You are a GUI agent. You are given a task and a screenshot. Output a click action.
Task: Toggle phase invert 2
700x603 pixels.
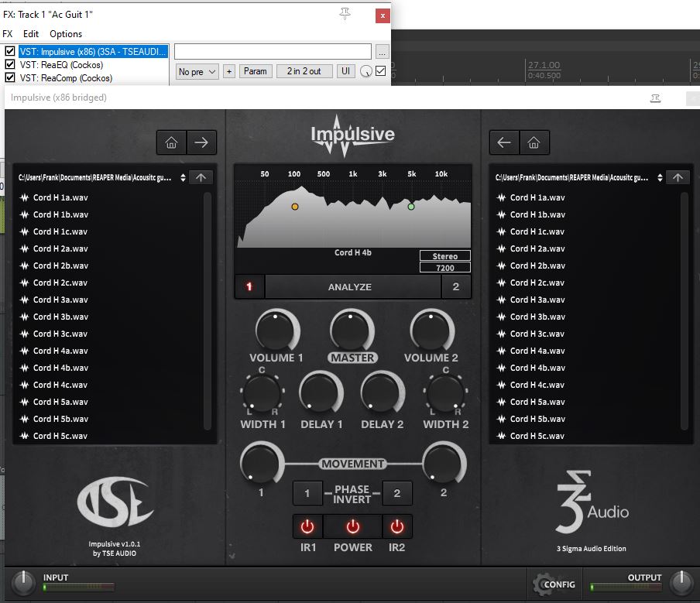click(397, 493)
